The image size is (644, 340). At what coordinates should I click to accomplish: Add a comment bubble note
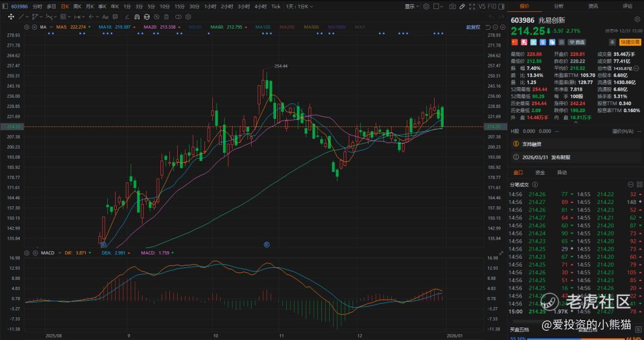coord(115,17)
